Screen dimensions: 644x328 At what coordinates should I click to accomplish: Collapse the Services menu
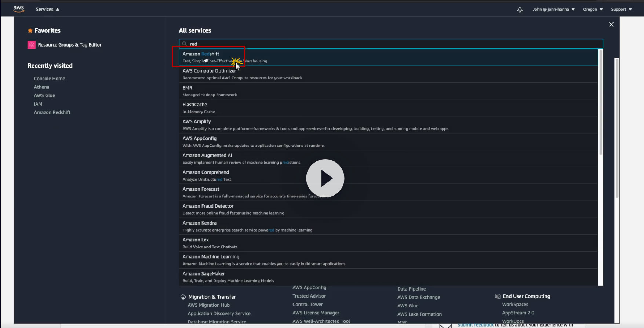point(47,9)
